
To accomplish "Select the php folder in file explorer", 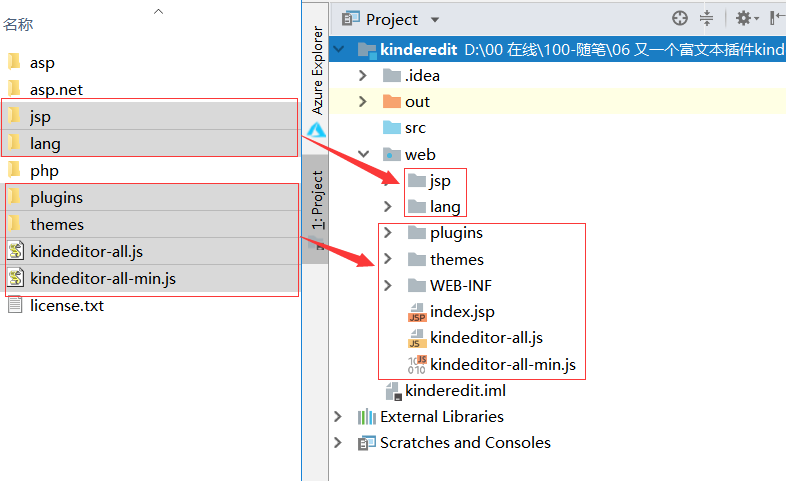I will coord(44,171).
